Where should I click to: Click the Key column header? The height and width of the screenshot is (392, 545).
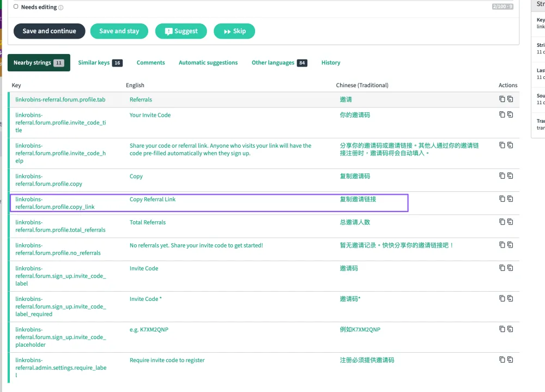click(x=16, y=85)
